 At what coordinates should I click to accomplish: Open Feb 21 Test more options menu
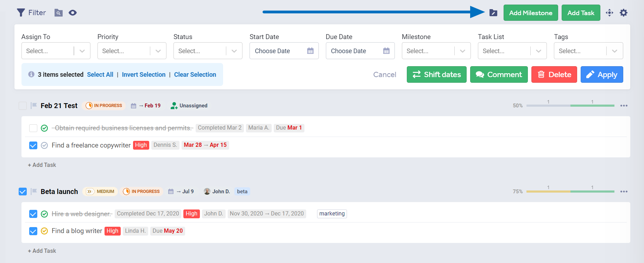pyautogui.click(x=624, y=106)
